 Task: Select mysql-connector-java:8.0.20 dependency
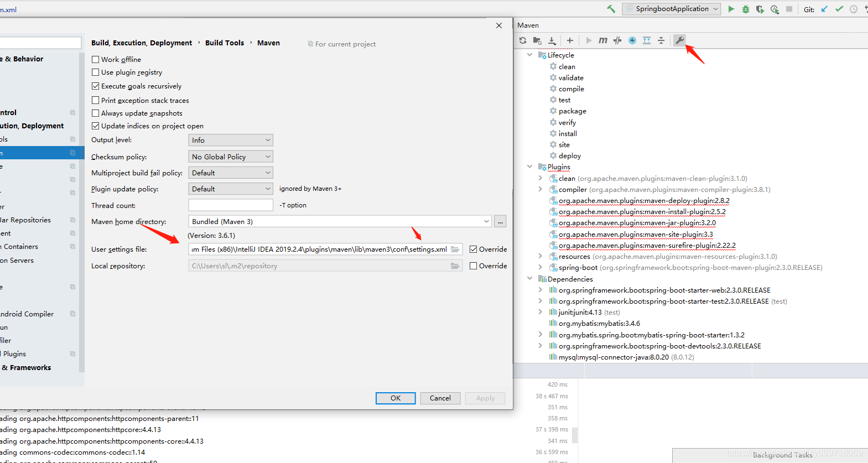[614, 357]
